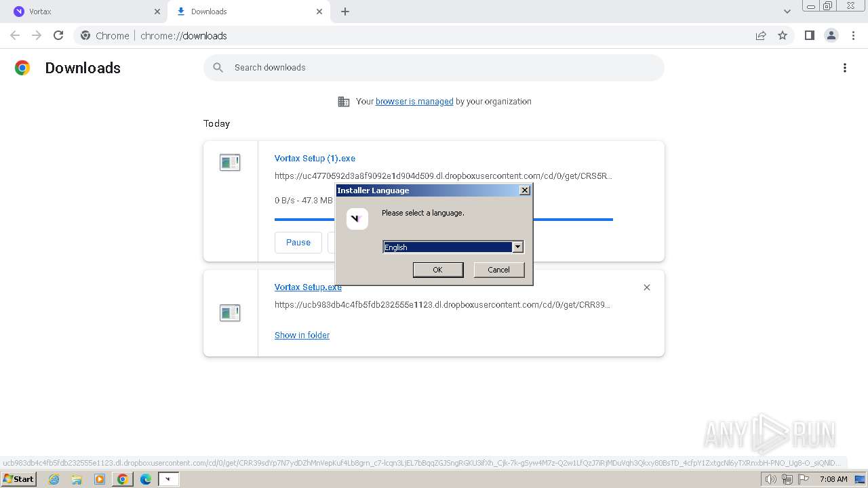Open the media player taskbar icon
The width and height of the screenshot is (868, 488).
click(100, 479)
